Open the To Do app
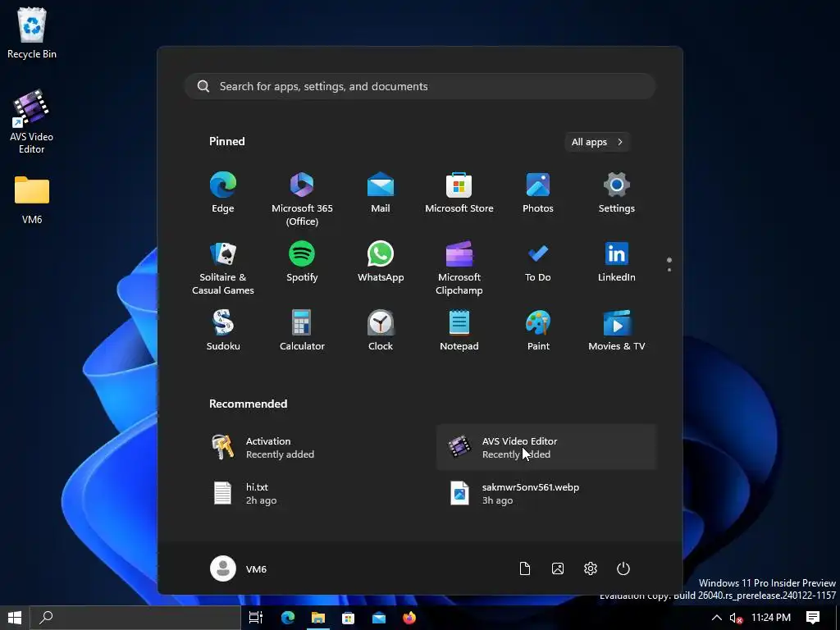 538,262
